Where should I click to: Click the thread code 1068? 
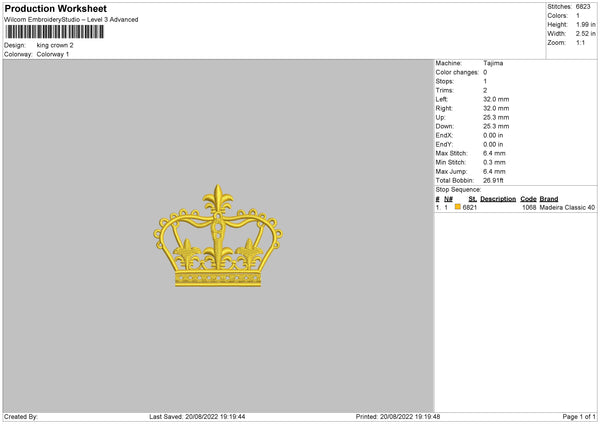pyautogui.click(x=529, y=207)
